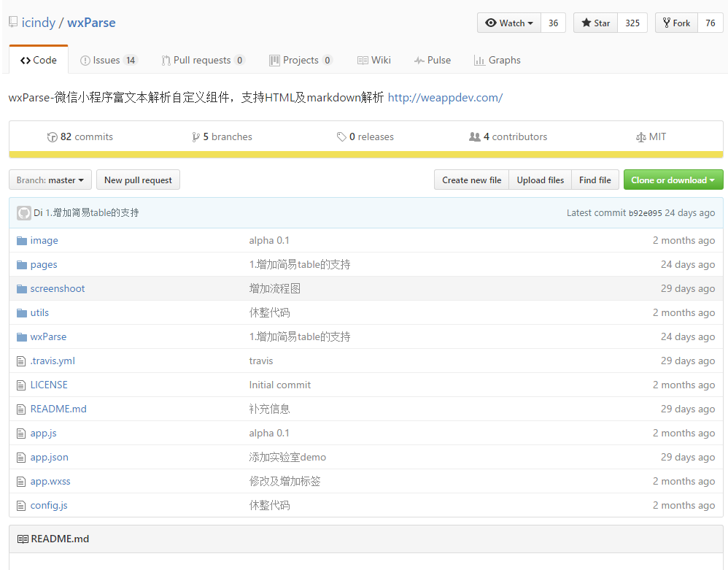
Task: Click the config.js file icon
Action: coord(21,506)
